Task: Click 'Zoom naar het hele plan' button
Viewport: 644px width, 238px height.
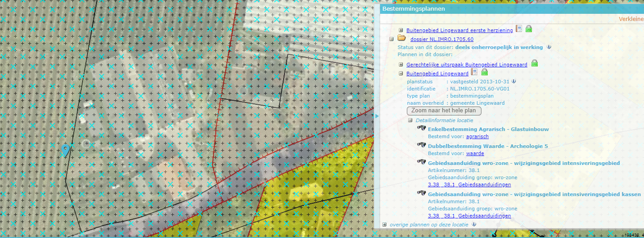Action: tap(444, 111)
